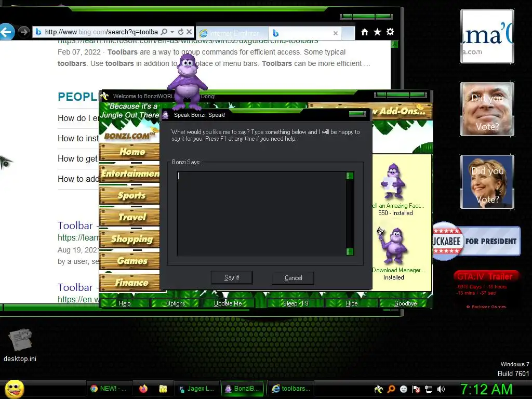This screenshot has height=399, width=532.
Task: Click the orange magnifier tray icon
Action: point(391,389)
